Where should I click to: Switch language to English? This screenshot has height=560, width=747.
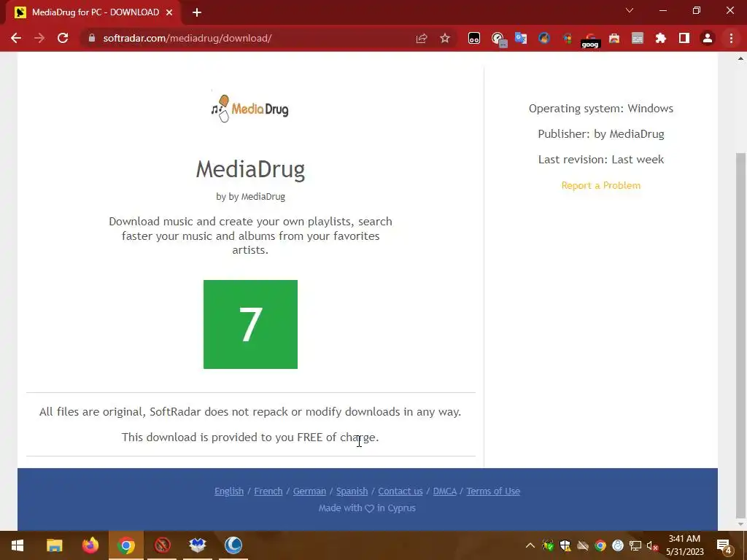point(228,491)
